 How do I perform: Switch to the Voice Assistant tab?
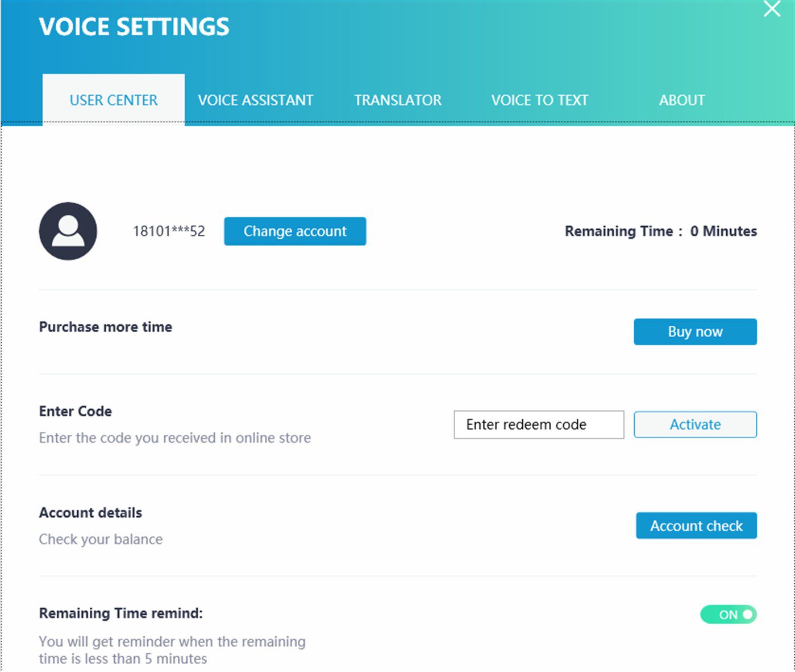pos(256,100)
